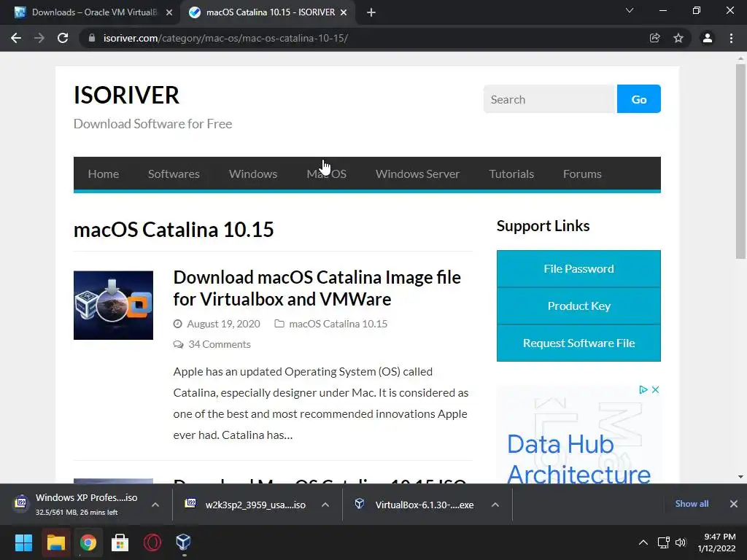Click the isoriver.com URL in address bar
Viewport: 747px width, 560px height.
pos(225,38)
